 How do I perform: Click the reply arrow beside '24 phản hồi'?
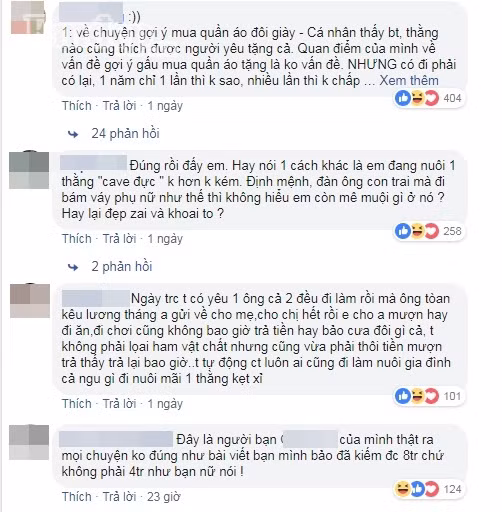tap(73, 134)
